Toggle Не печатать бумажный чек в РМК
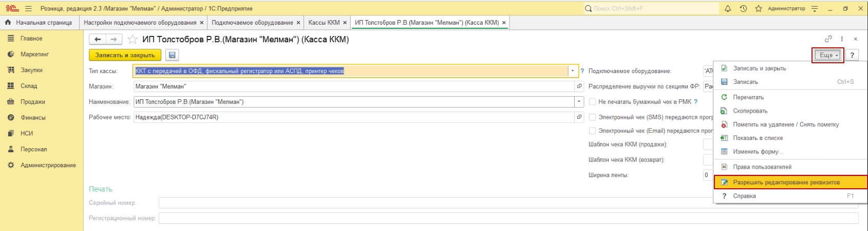868x231 pixels. (x=592, y=102)
